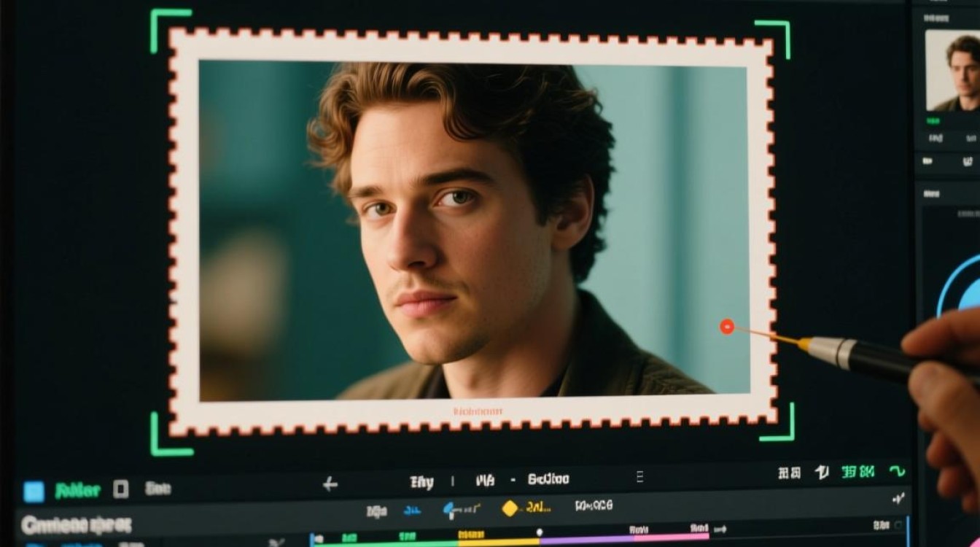The image size is (980, 547).
Task: Select the green clip segment on the timeline track
Action: pyautogui.click(x=385, y=542)
